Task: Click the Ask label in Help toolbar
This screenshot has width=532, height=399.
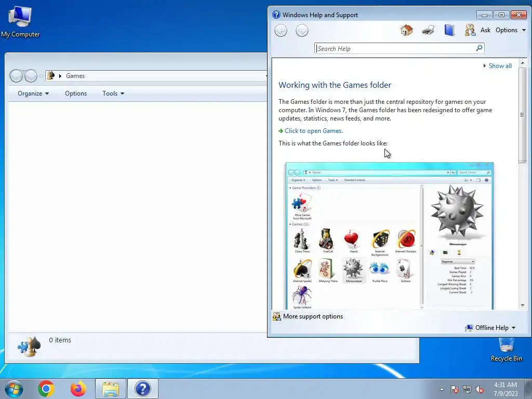Action: (486, 30)
